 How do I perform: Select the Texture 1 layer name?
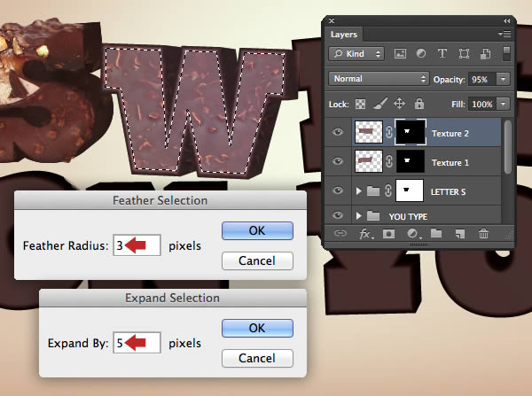450,163
